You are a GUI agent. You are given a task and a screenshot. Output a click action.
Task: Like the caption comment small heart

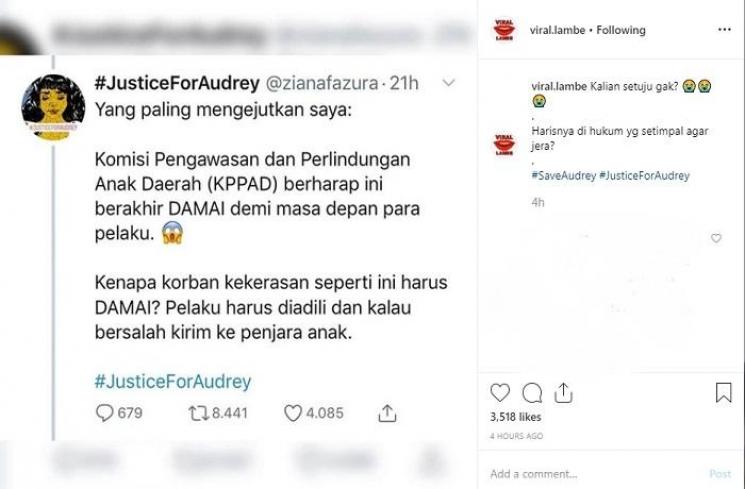tap(716, 238)
